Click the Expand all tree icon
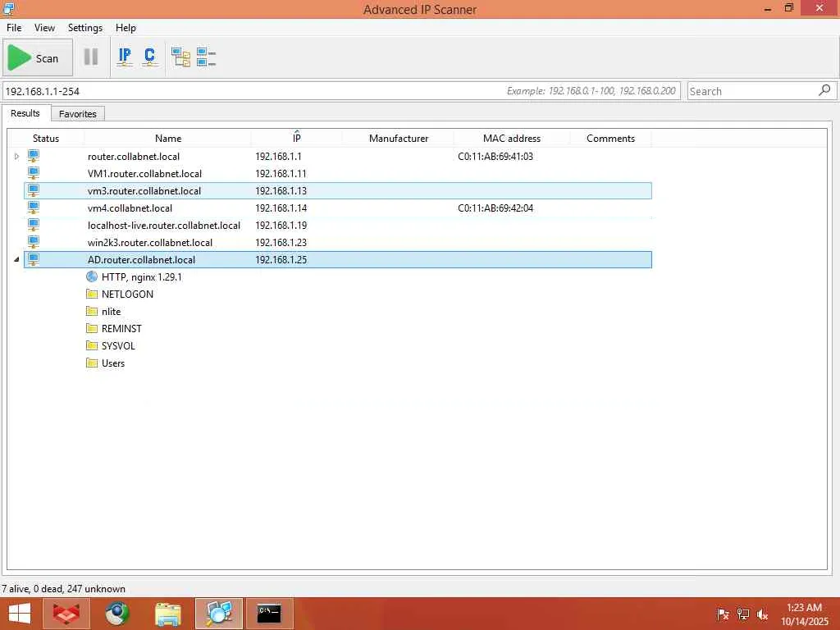 click(x=180, y=57)
